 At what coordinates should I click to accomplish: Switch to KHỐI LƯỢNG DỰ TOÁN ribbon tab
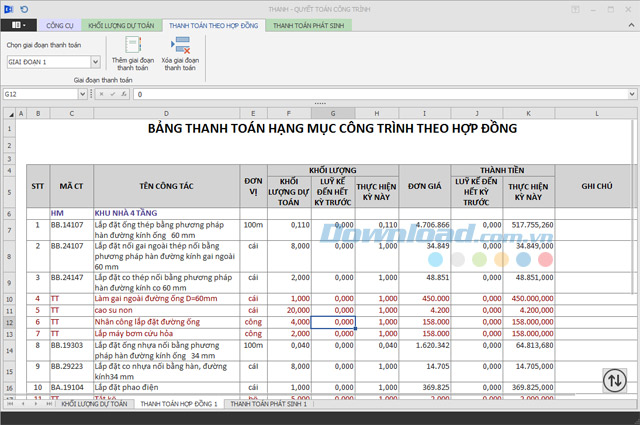[121, 25]
